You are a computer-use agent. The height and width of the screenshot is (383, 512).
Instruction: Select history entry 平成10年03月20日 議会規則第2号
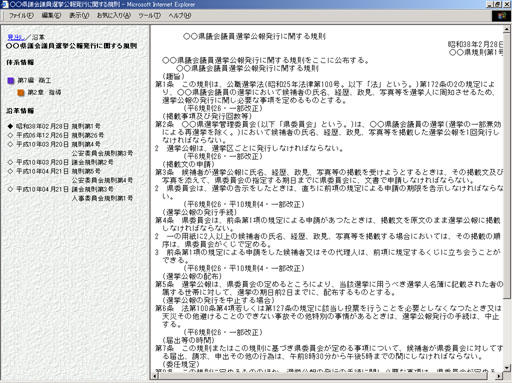[65, 162]
